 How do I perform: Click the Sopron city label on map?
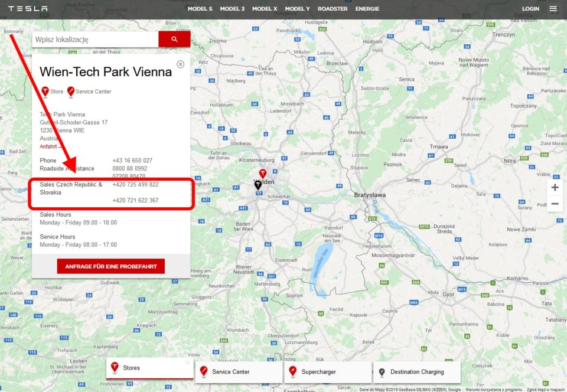(x=294, y=296)
